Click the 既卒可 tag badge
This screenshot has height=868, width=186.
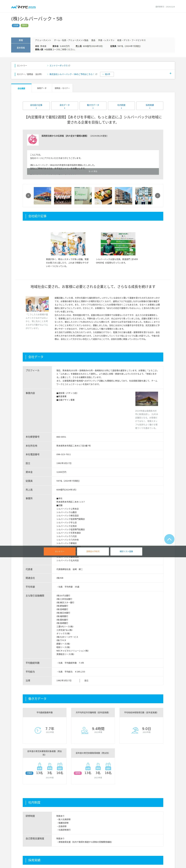25,26
